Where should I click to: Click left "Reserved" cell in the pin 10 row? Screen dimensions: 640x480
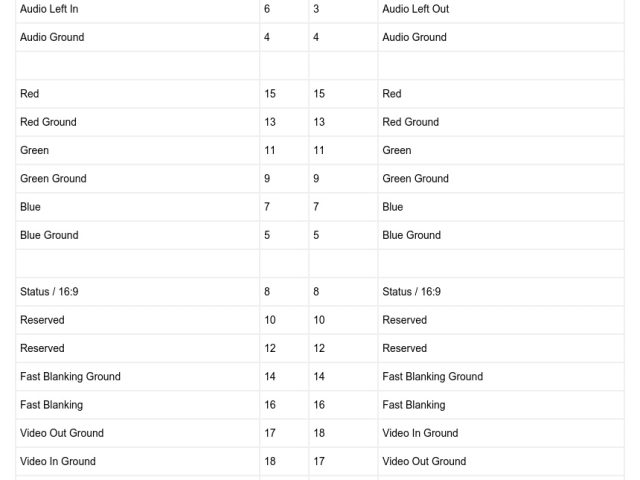(42, 320)
